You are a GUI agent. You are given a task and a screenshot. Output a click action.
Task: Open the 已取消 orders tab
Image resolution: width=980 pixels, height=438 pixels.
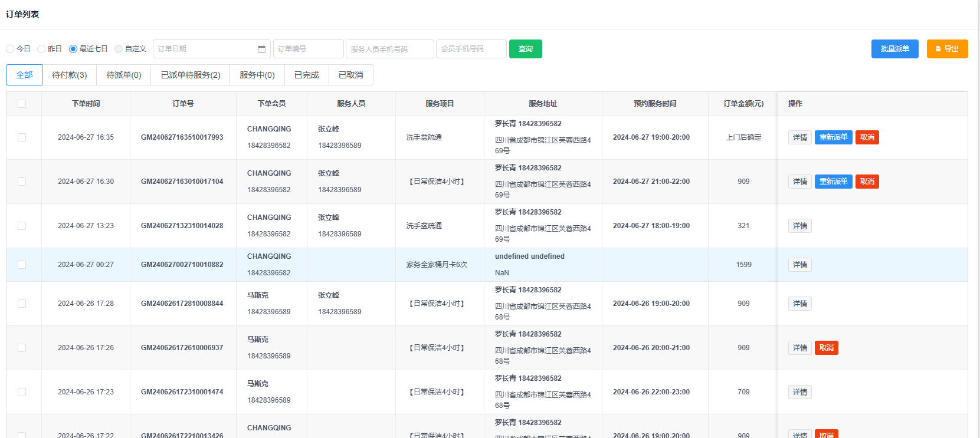pyautogui.click(x=350, y=75)
